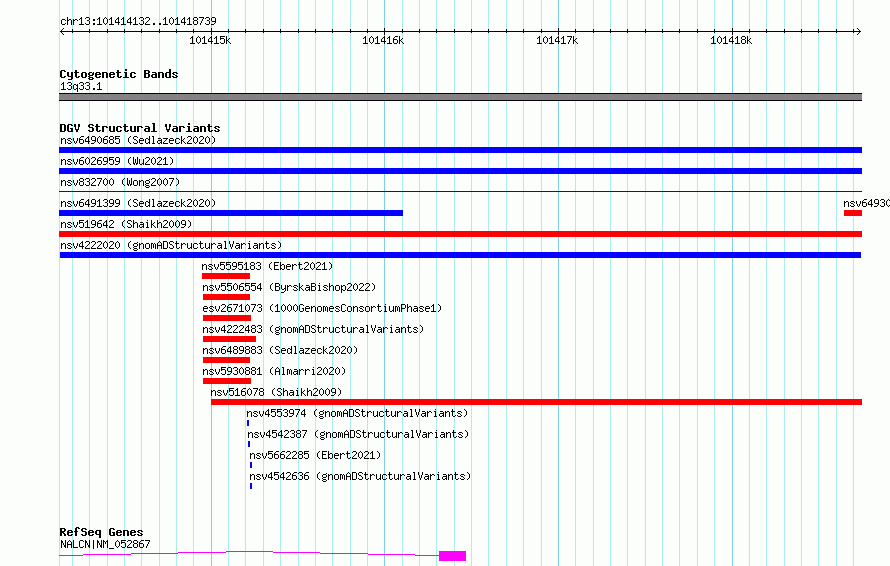The image size is (890, 566).
Task: Click the nsv5595183 (Ebert2021) label
Action: pos(267,266)
